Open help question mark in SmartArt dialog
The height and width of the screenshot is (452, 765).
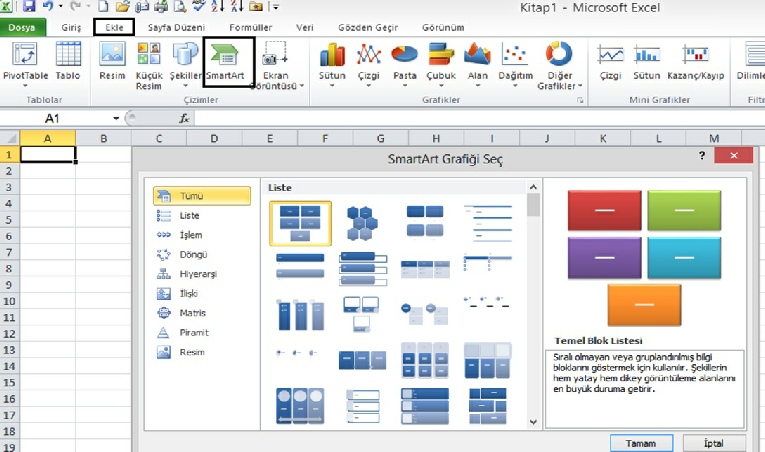pos(702,156)
